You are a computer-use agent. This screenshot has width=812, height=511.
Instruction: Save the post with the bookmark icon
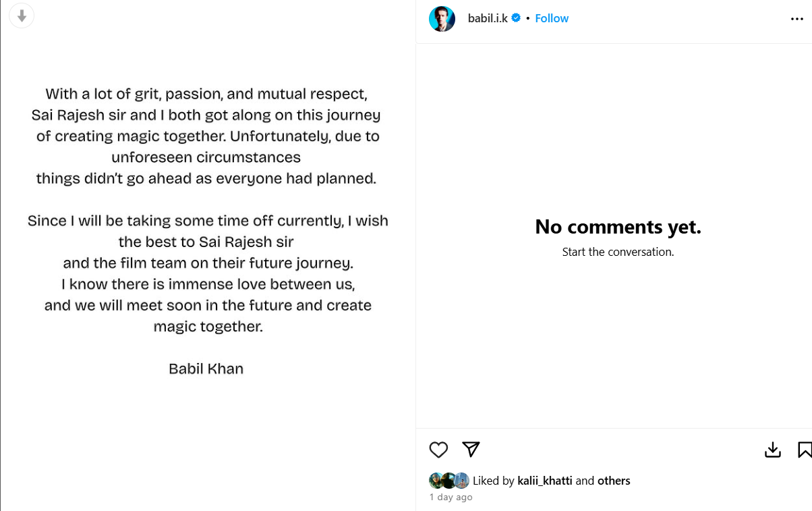(805, 450)
